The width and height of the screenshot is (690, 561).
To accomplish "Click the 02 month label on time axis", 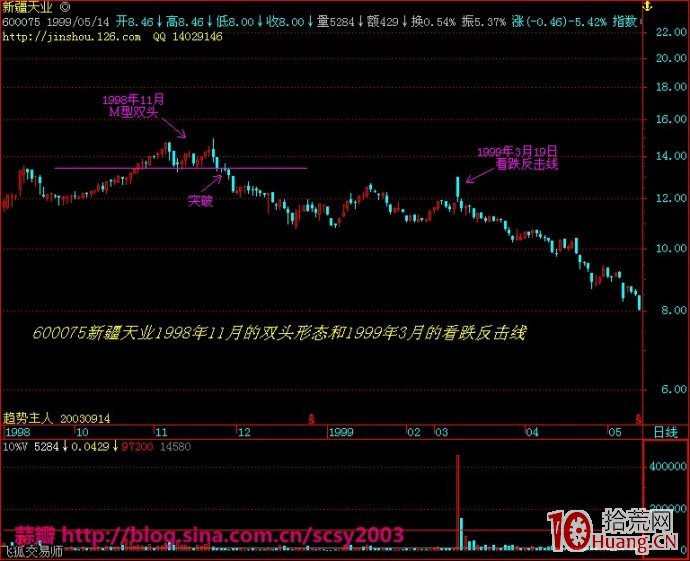I will point(414,432).
